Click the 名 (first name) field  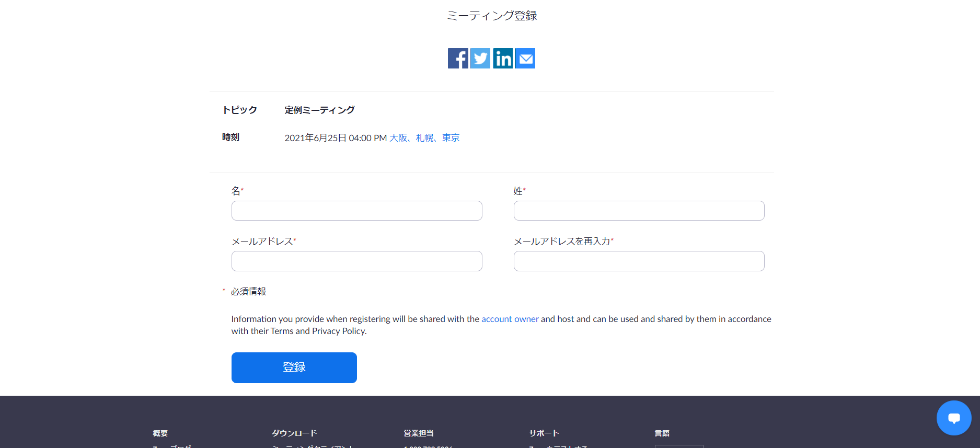[356, 211]
